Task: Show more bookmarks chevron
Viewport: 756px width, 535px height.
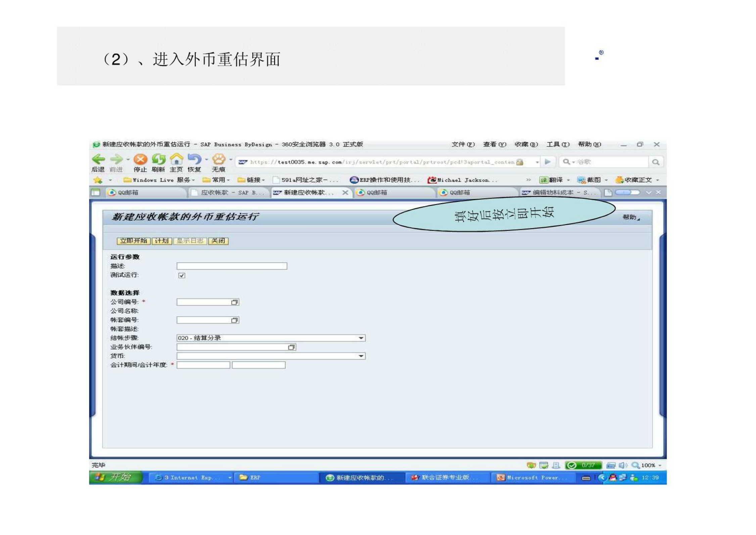Action: click(x=528, y=180)
